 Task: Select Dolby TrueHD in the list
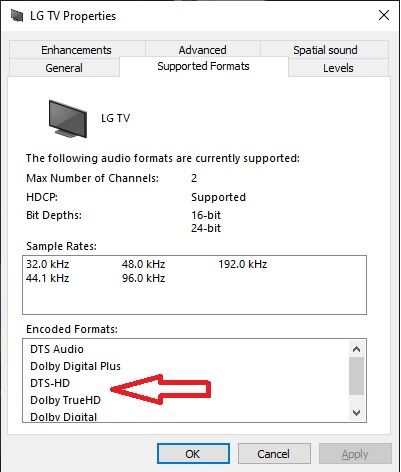coord(65,400)
